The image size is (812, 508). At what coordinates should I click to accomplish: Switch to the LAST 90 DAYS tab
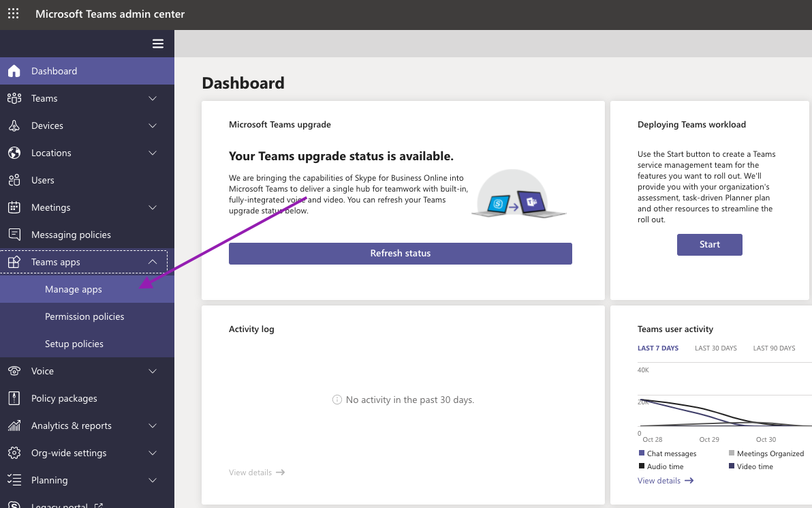click(x=775, y=348)
